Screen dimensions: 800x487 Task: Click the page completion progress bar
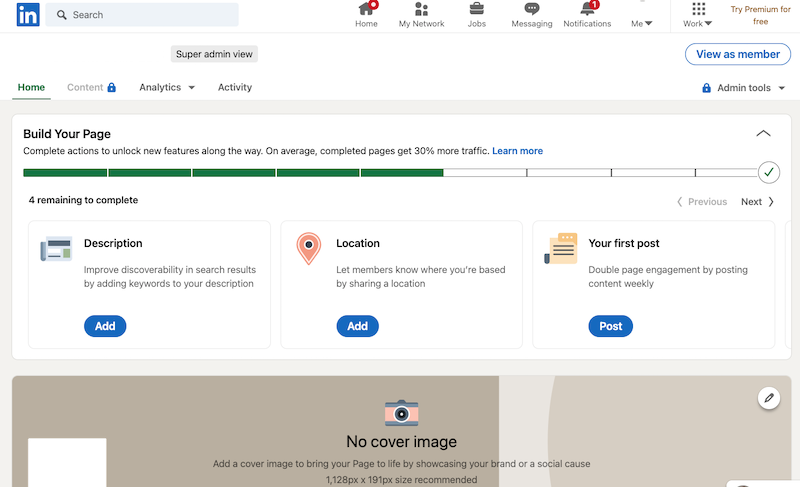[x=390, y=173]
